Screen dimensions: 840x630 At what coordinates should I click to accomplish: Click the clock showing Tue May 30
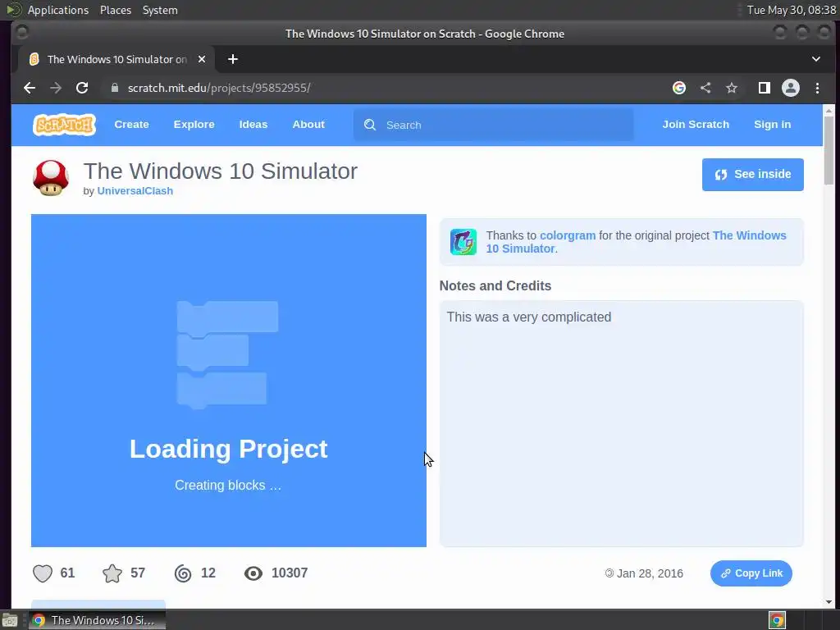click(791, 10)
